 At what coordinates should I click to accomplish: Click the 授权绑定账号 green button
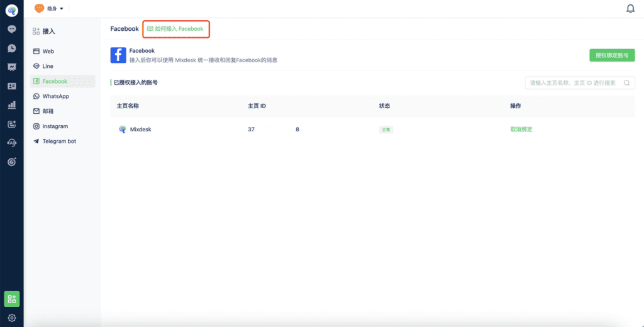(x=612, y=55)
